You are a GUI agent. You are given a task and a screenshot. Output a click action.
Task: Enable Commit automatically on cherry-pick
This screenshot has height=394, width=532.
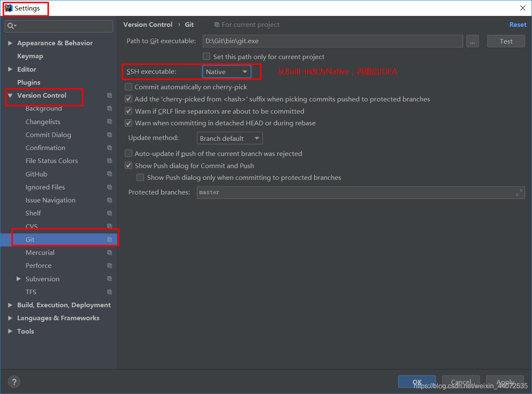[x=128, y=87]
